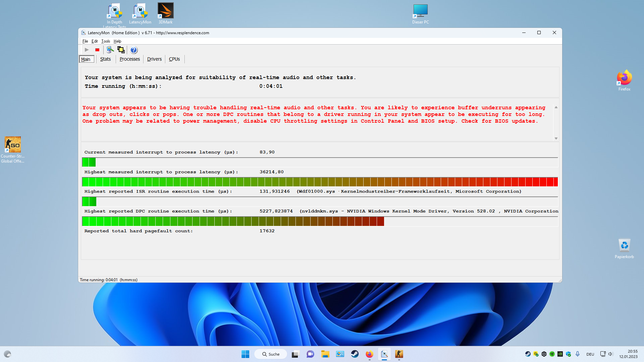Open the Edit menu
Screen dimensions: 644x362
[x=95, y=41]
